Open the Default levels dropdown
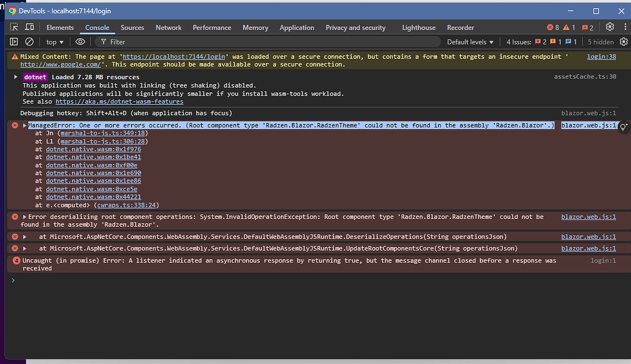The width and height of the screenshot is (631, 364). [469, 41]
